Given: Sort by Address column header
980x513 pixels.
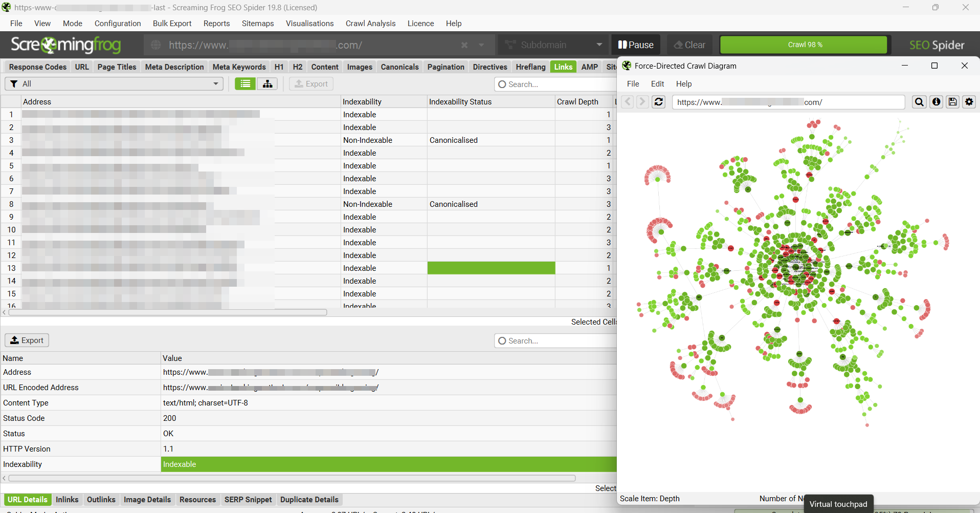Looking at the screenshot, I should [x=181, y=102].
